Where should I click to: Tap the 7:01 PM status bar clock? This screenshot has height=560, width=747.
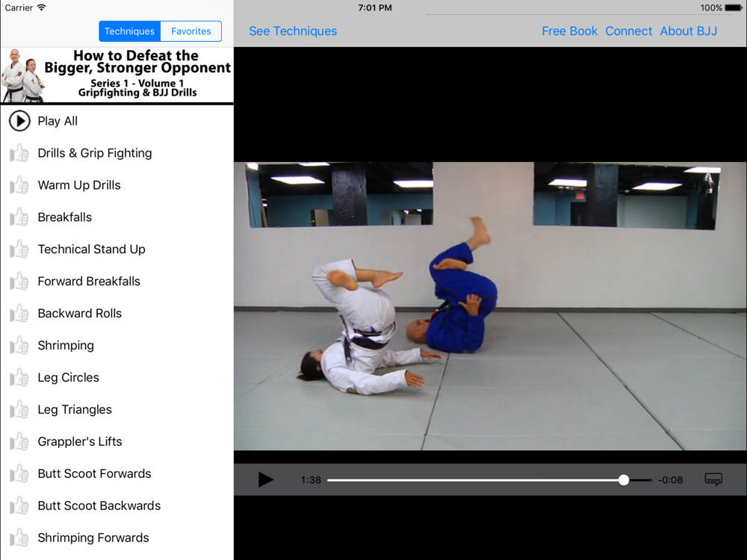pos(375,7)
